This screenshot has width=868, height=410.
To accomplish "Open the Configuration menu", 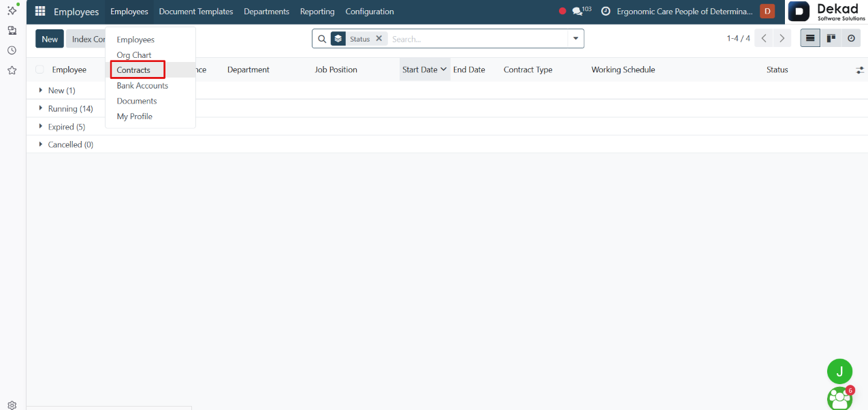I will click(x=370, y=12).
